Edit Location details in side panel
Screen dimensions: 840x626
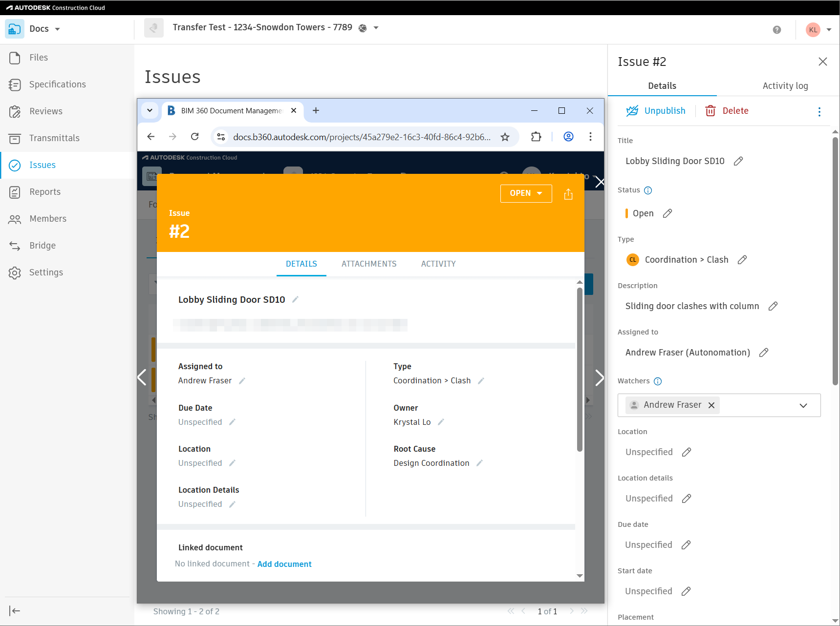click(x=687, y=499)
